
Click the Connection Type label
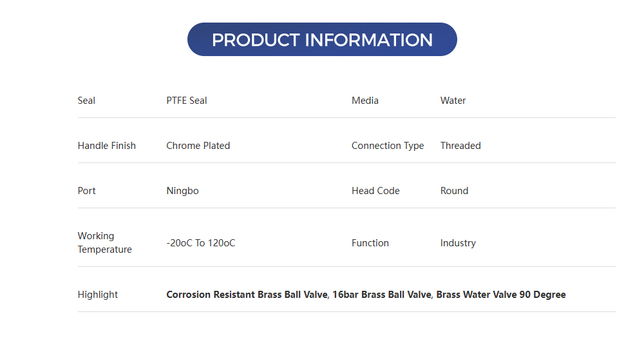(x=388, y=146)
